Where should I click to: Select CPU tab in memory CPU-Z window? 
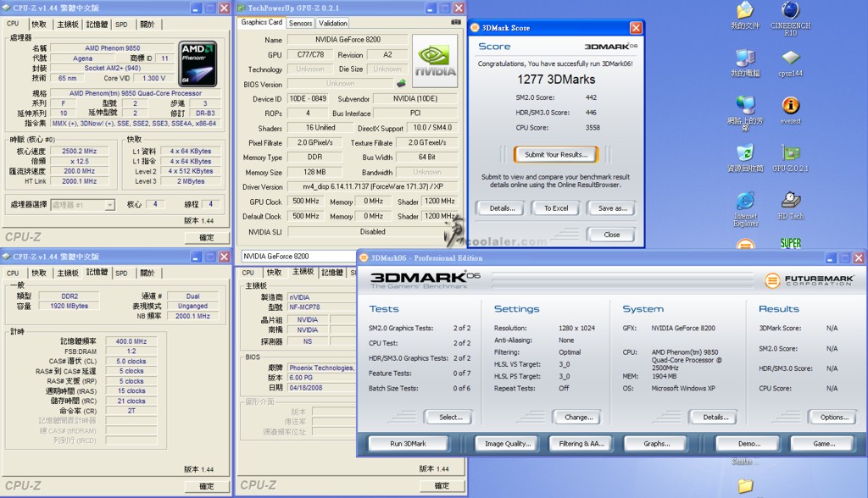14,273
